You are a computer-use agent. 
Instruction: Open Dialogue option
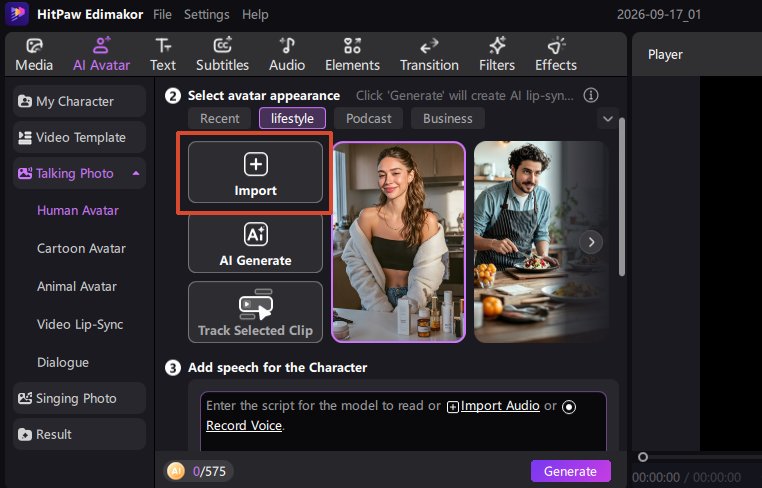point(63,362)
